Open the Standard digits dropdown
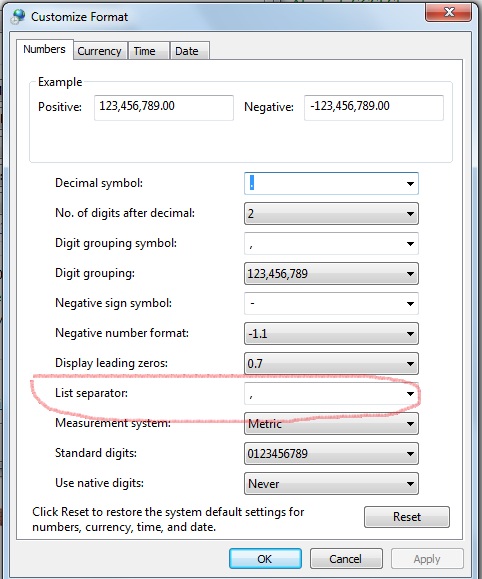This screenshot has width=482, height=579. point(331,453)
